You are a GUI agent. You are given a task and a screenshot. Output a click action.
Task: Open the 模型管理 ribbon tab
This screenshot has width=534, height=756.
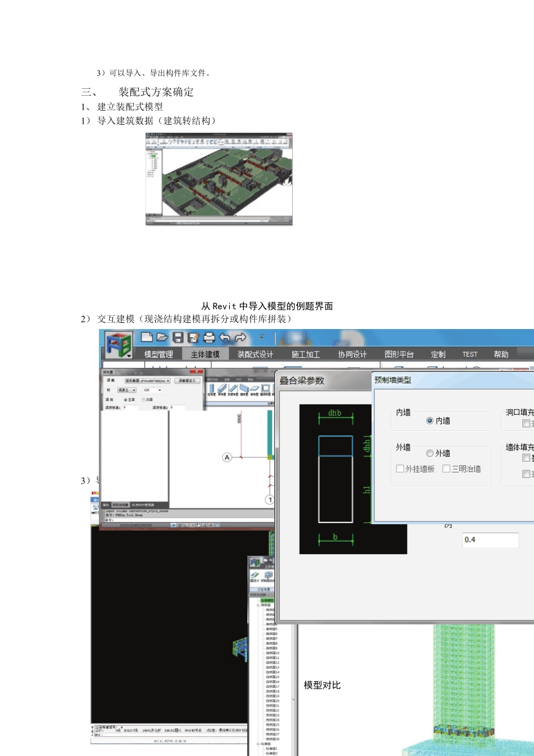point(159,354)
